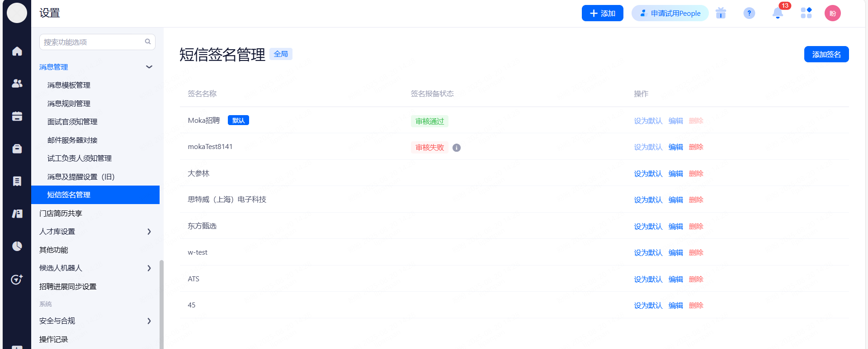Viewport: 868px width, 349px height.
Task: Click 申请试用People button
Action: 670,13
